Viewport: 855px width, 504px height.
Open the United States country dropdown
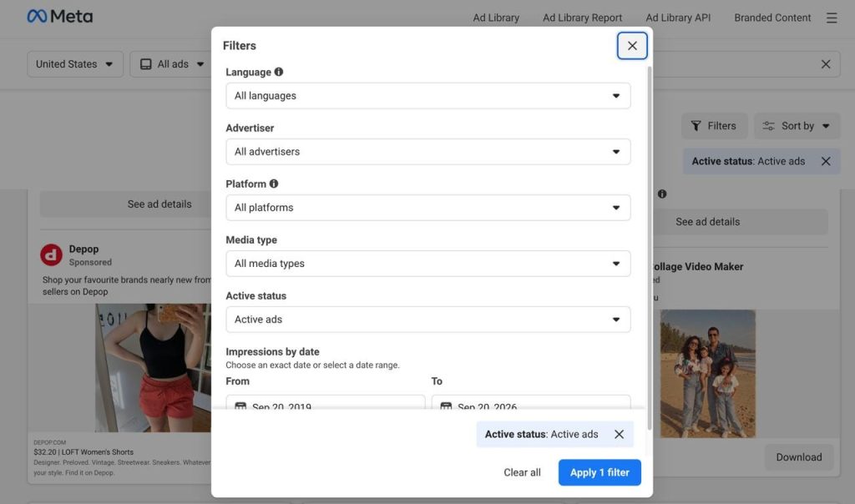75,64
